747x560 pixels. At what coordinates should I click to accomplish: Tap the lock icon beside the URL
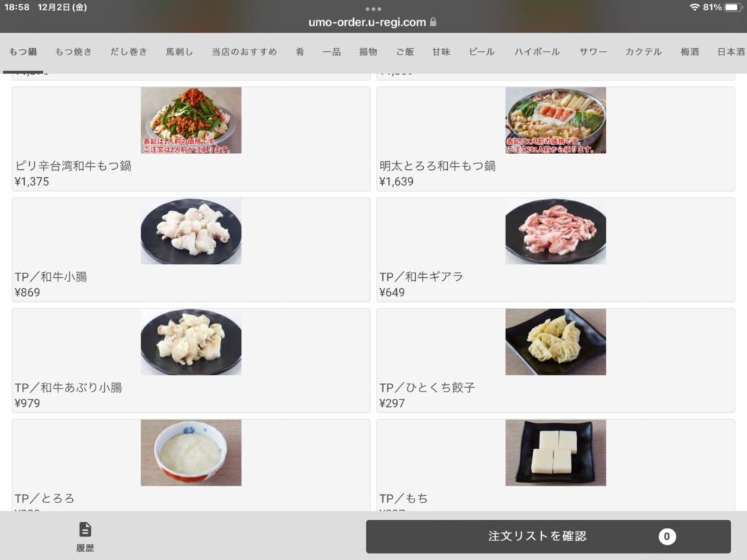(433, 22)
